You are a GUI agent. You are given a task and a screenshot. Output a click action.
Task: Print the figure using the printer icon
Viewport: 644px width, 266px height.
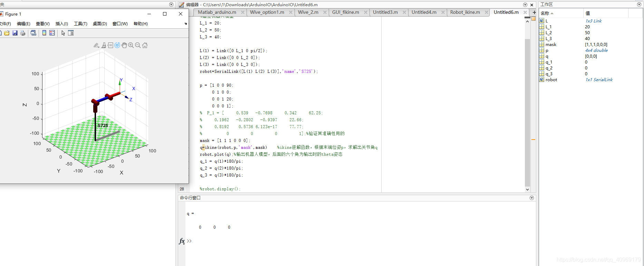[23, 33]
